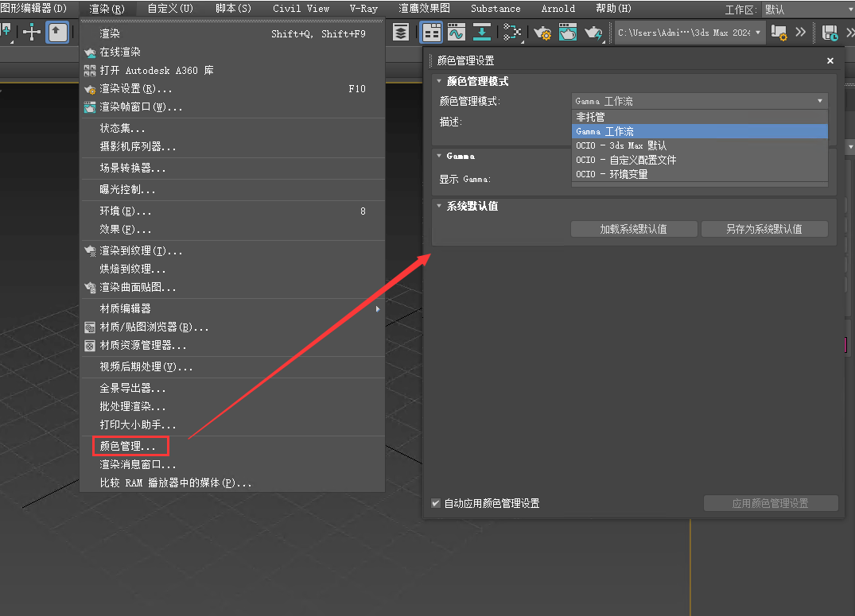Collapse the 颜色管理模式 rollout
This screenshot has height=616, width=855.
tap(438, 81)
